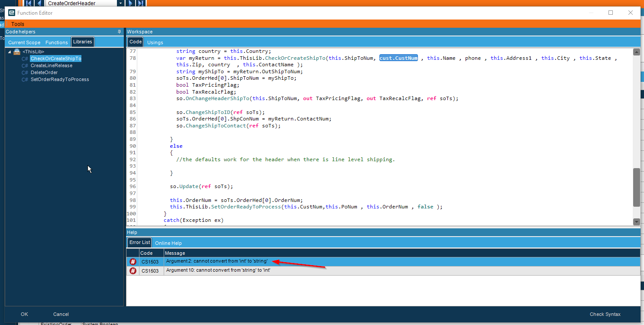Click the CS1503 code on the Argument 2 row

point(150,262)
